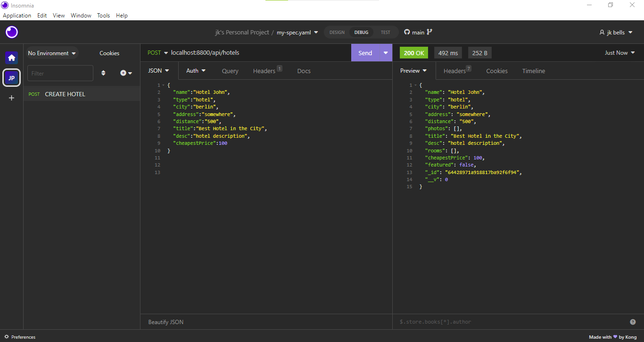
Task: Expand the Just Now response history dropdown
Action: pyautogui.click(x=619, y=52)
